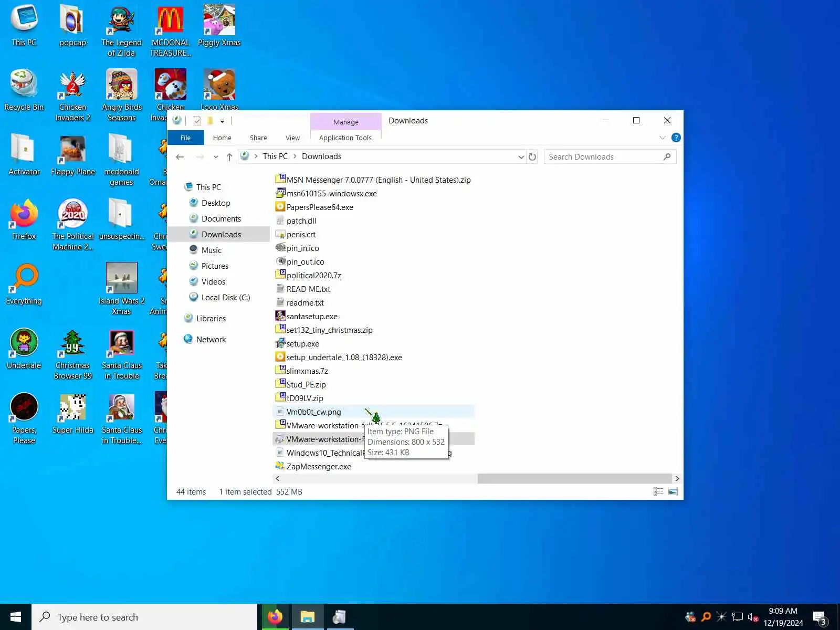Go back using the Explorer back arrow

[x=180, y=156]
